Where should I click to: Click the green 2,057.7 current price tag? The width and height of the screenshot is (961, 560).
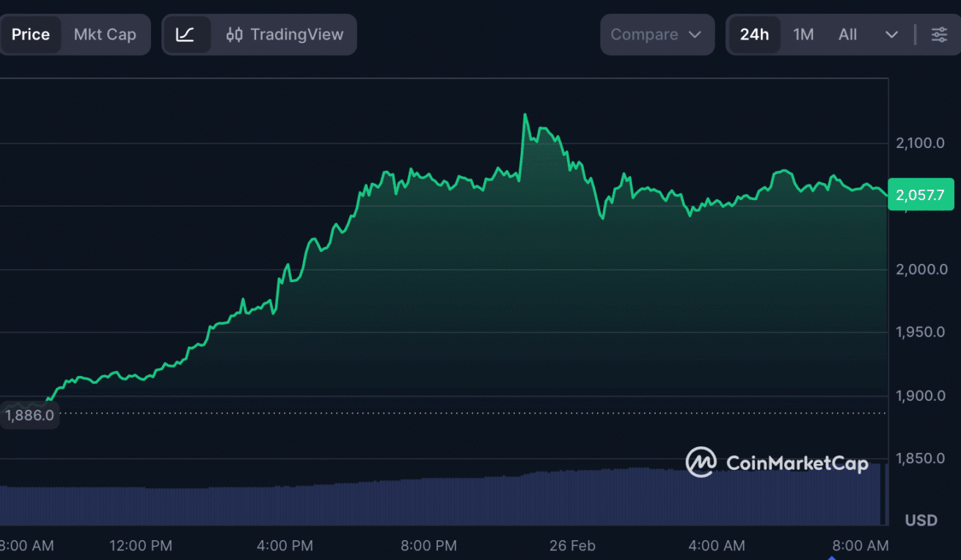(x=921, y=195)
